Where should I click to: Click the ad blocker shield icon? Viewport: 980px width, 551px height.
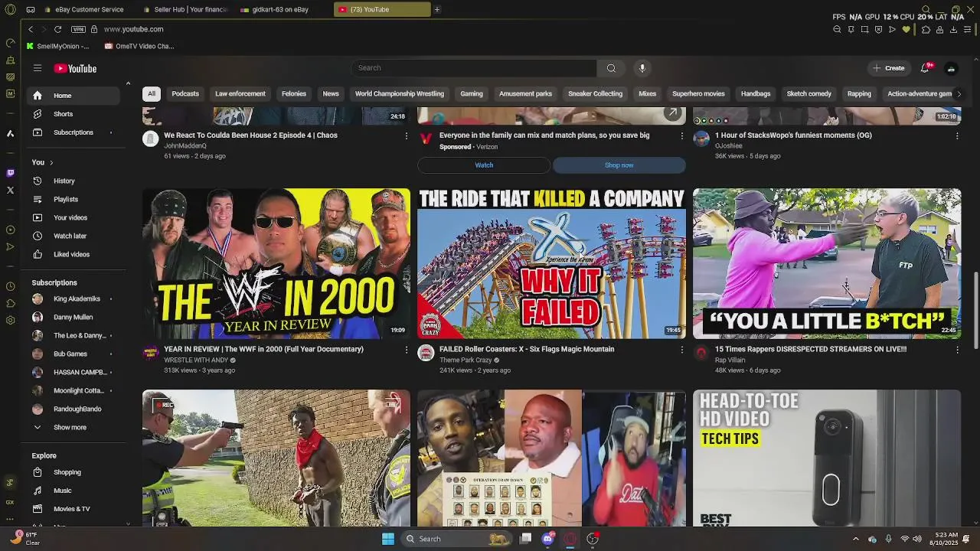click(x=878, y=29)
